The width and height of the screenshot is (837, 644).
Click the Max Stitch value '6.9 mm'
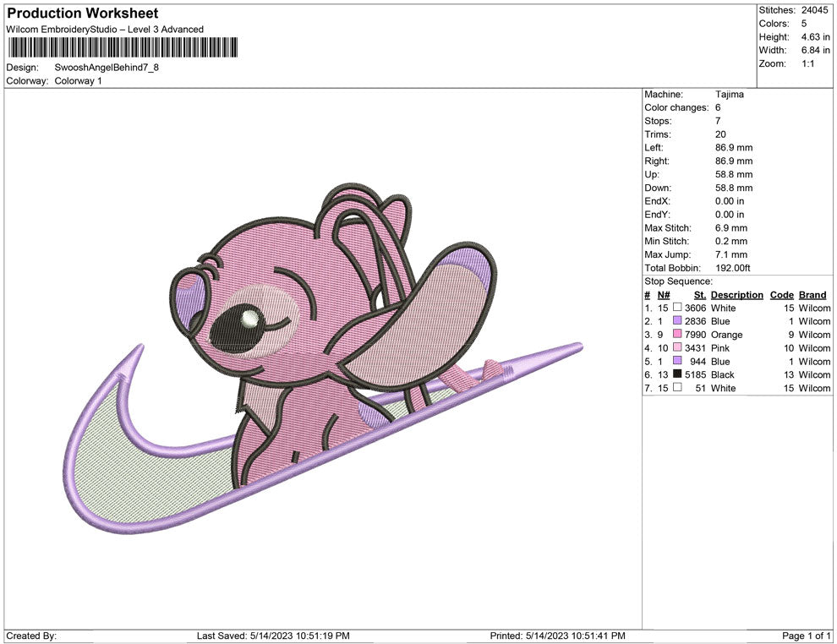pos(731,227)
